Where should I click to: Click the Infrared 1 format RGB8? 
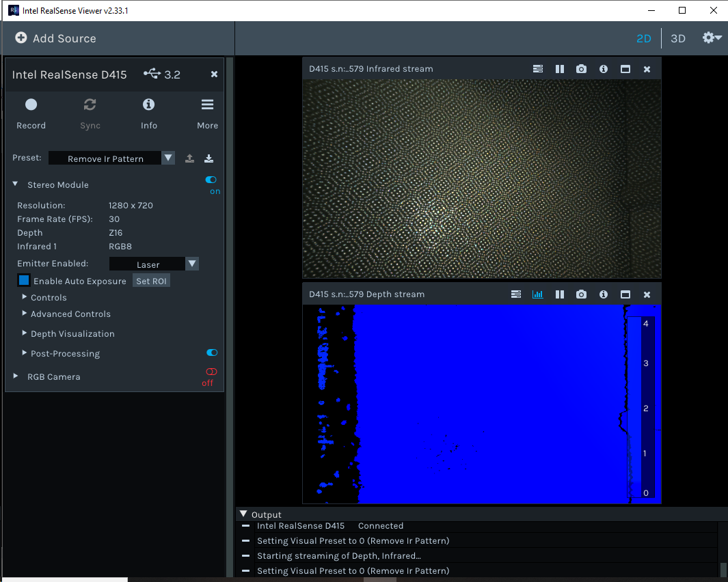(120, 247)
